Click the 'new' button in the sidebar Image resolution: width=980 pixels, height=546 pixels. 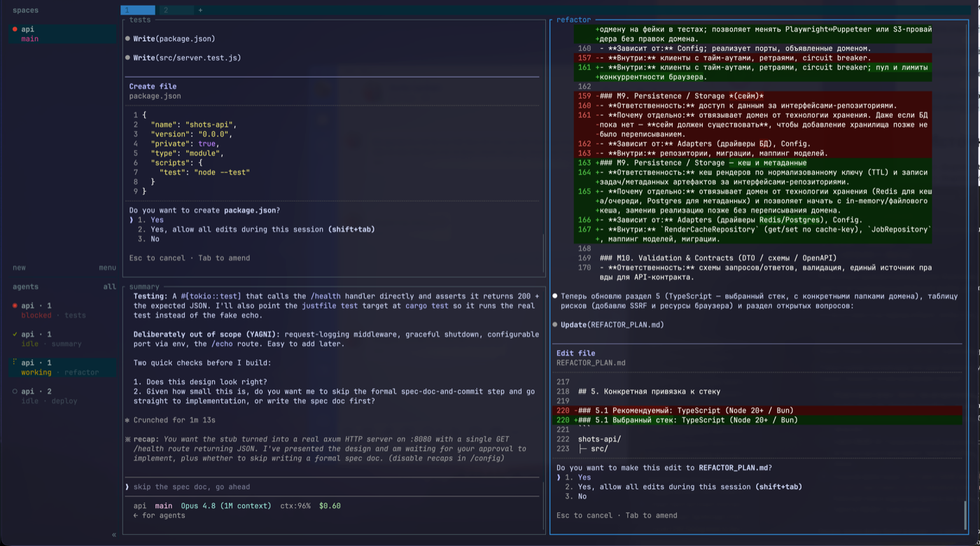pyautogui.click(x=19, y=267)
